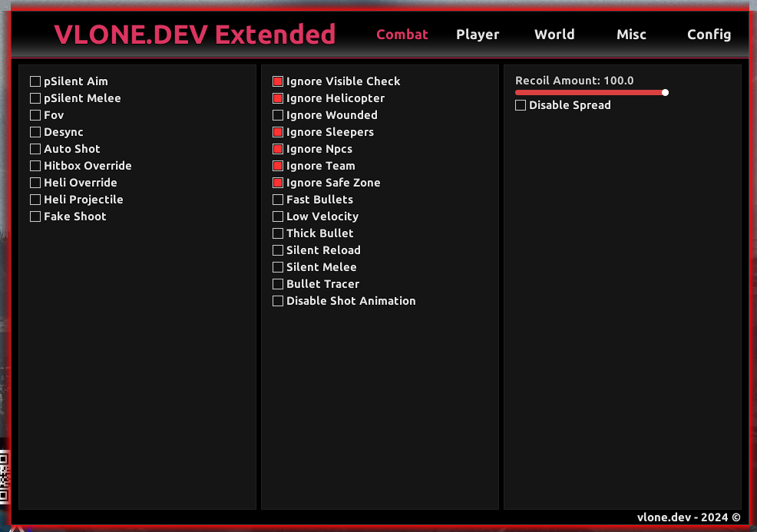Enable the Desync option
The height and width of the screenshot is (532, 757).
tap(35, 132)
